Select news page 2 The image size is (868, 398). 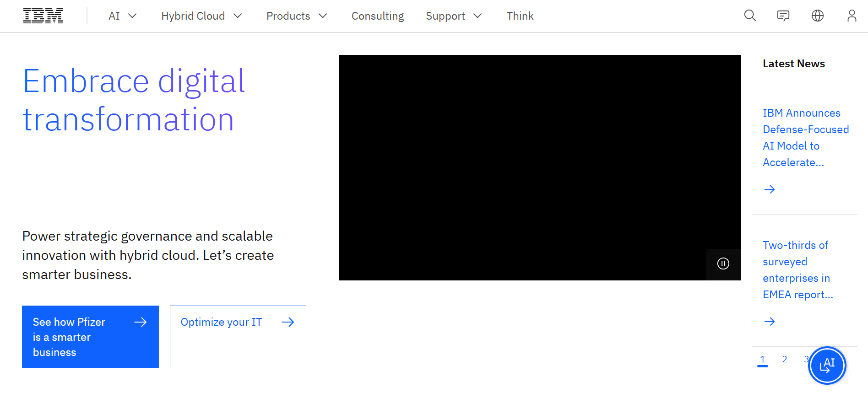pos(785,360)
